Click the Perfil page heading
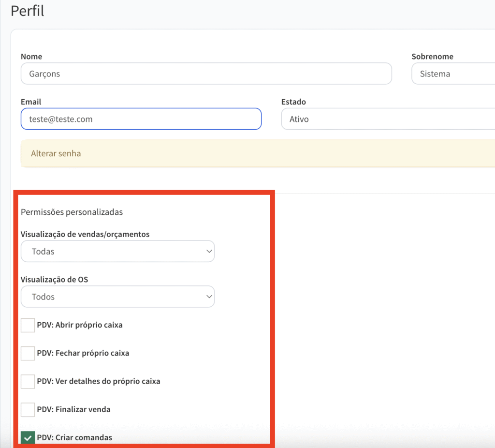This screenshot has width=495, height=448. point(28,11)
